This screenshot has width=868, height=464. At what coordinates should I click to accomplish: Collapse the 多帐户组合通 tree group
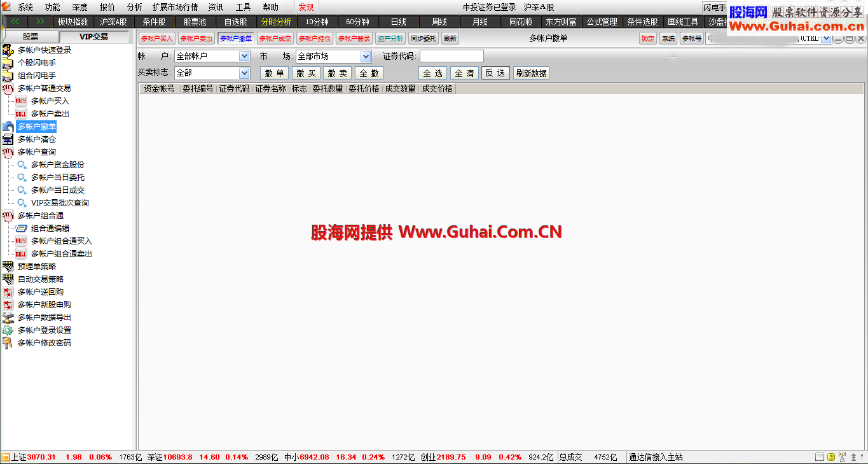[8, 216]
